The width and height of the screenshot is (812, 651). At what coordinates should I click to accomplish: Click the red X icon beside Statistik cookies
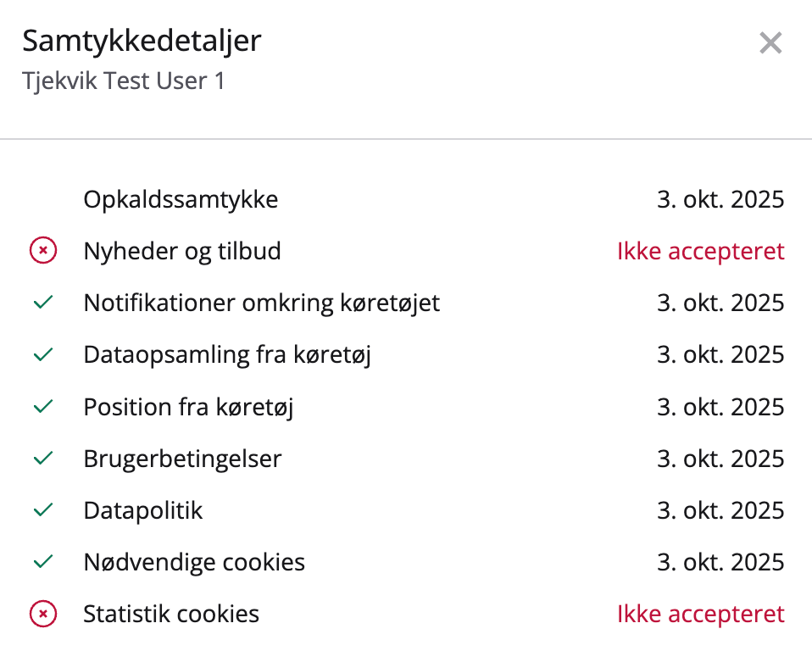[x=43, y=614]
